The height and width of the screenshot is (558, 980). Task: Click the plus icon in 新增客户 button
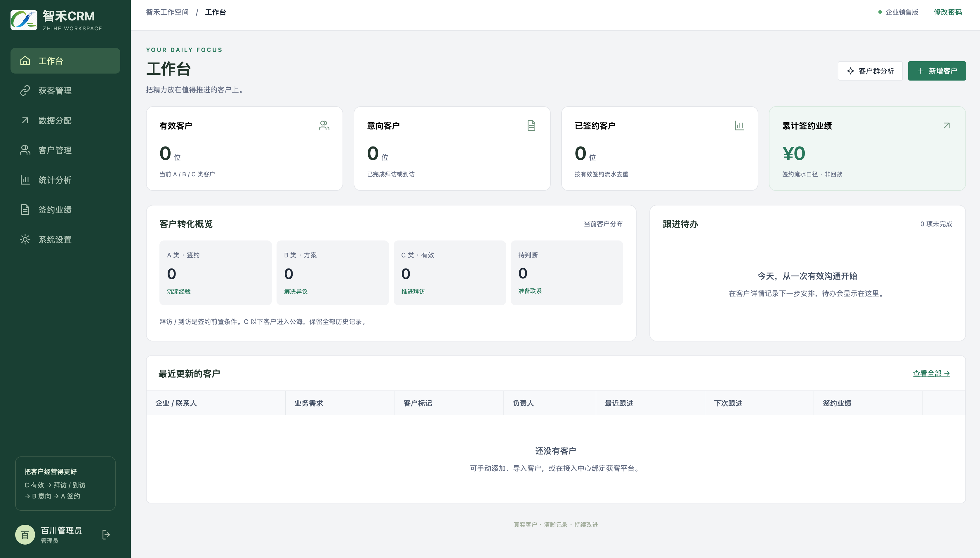[920, 71]
